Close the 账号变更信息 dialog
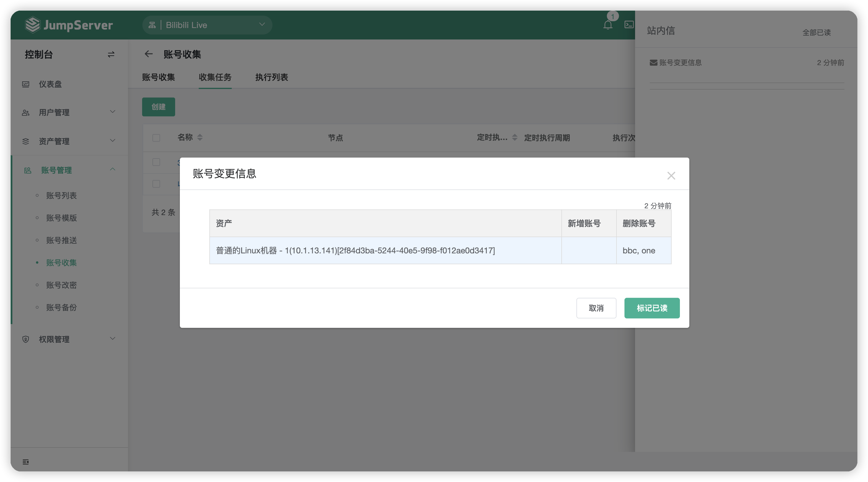Viewport: 868px width, 482px height. click(x=671, y=175)
